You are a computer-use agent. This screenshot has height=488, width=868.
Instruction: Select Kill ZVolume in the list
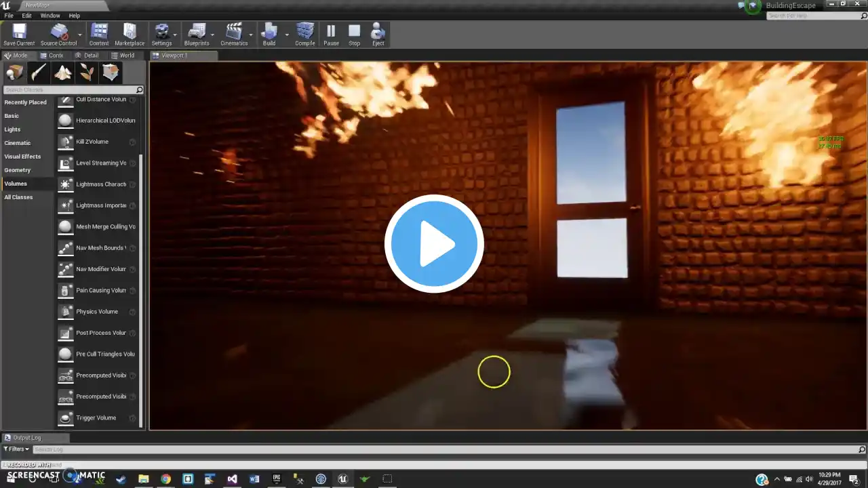tap(97, 142)
